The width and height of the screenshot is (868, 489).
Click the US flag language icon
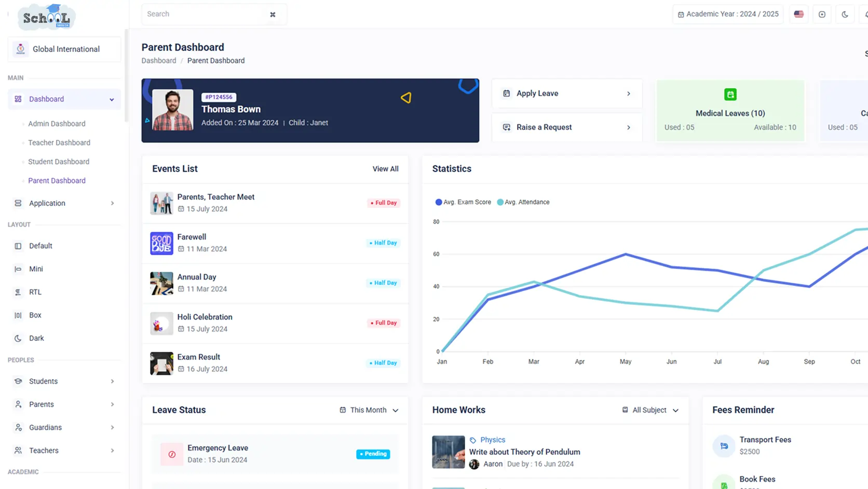[x=798, y=15]
